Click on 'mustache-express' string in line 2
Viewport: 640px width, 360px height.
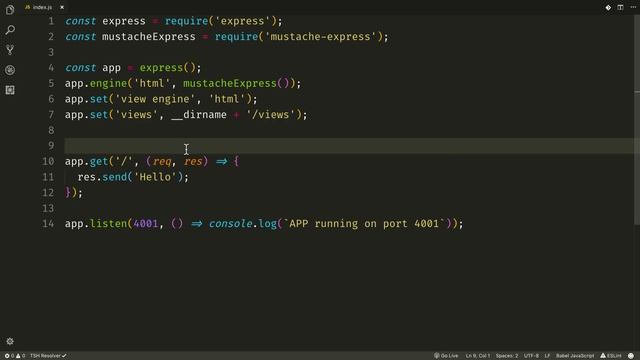click(320, 37)
